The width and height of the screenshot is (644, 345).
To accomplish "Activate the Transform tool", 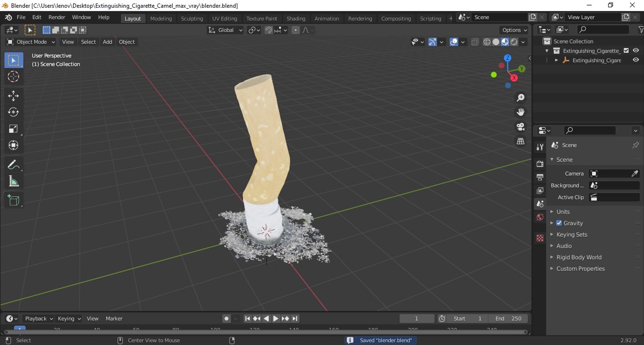I will 14,145.
